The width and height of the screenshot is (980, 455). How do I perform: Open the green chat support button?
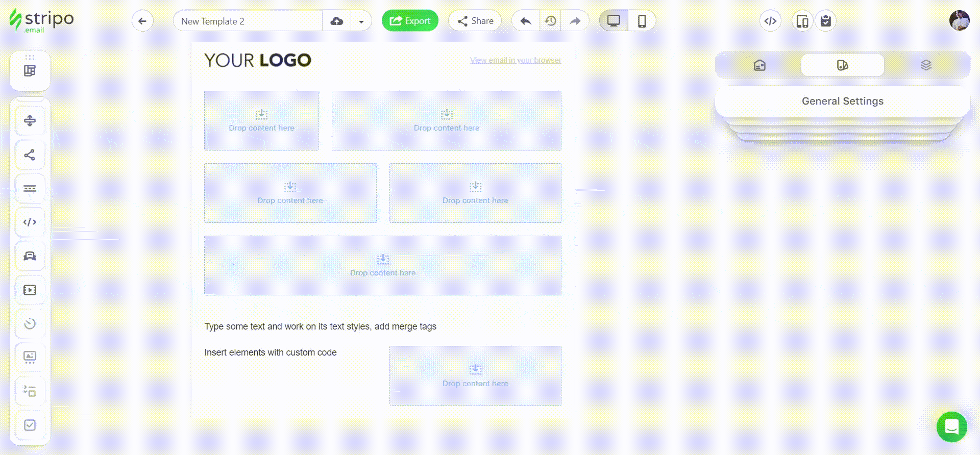(x=952, y=427)
